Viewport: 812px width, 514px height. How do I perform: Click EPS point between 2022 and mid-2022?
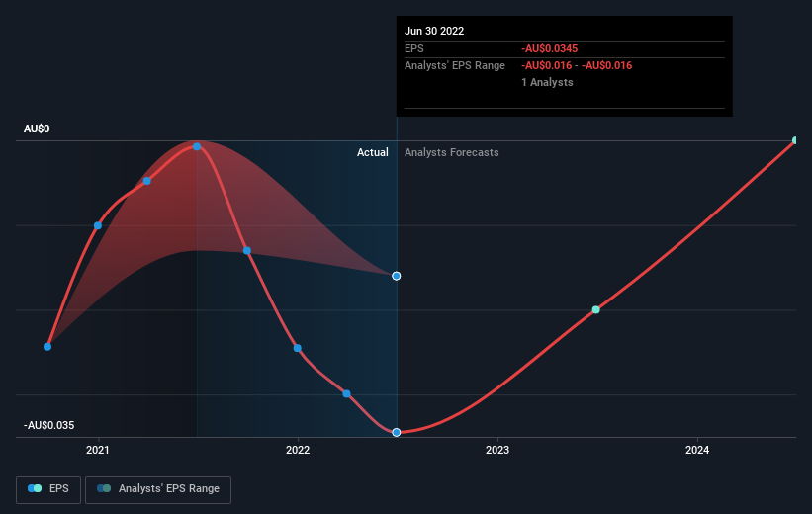click(346, 394)
